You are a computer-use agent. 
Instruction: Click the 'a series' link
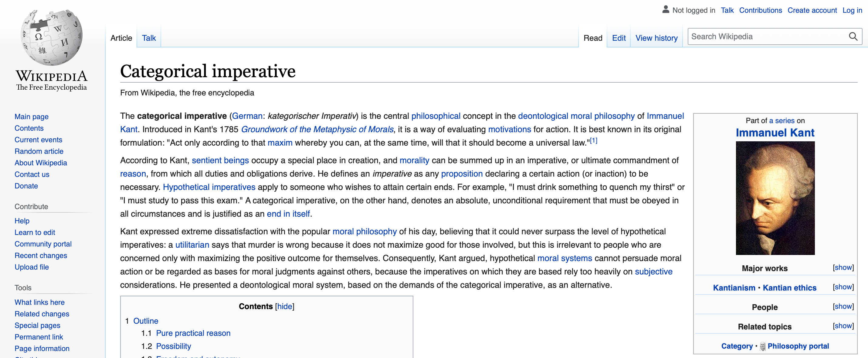pyautogui.click(x=782, y=120)
